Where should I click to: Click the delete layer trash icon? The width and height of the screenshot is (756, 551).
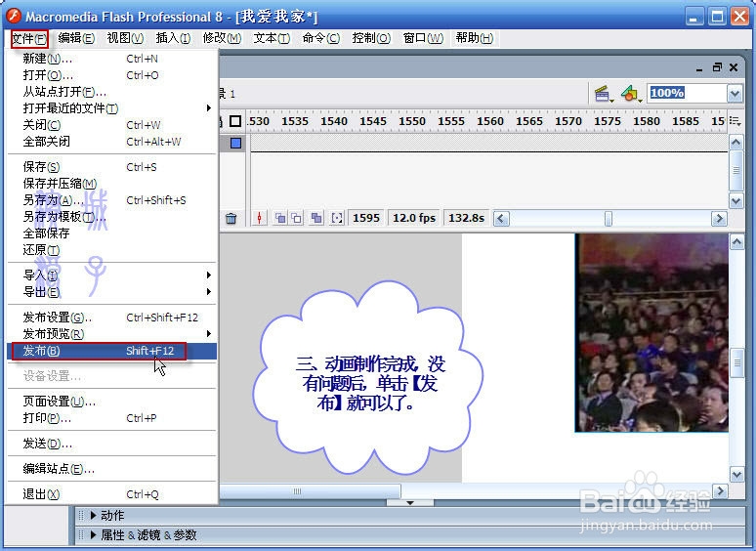coord(231,219)
